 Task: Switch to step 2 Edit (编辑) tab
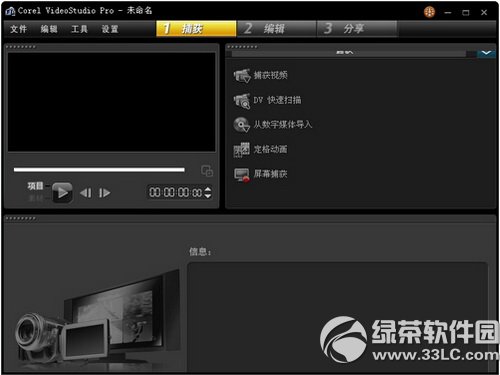276,29
